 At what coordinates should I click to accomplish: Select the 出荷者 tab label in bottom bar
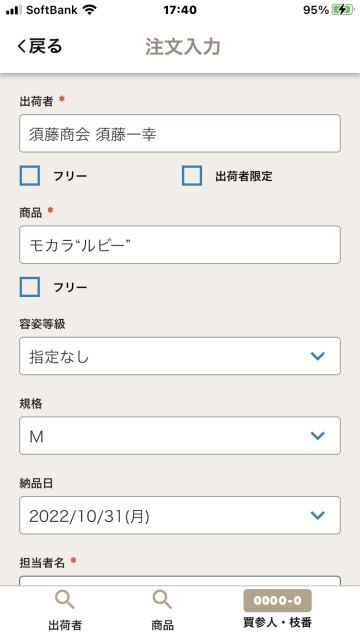(x=65, y=625)
